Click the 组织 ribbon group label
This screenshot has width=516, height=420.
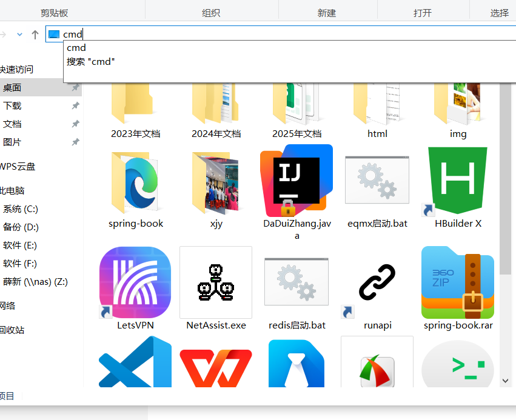tap(211, 13)
